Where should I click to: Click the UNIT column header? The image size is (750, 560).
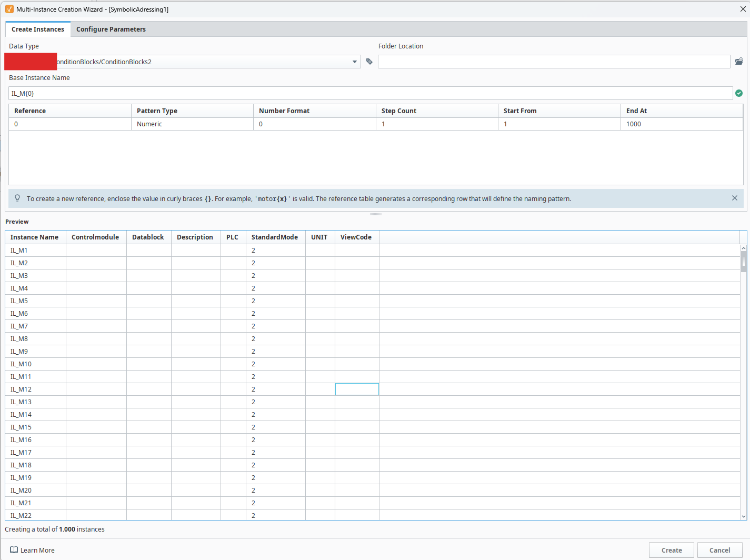[320, 237]
